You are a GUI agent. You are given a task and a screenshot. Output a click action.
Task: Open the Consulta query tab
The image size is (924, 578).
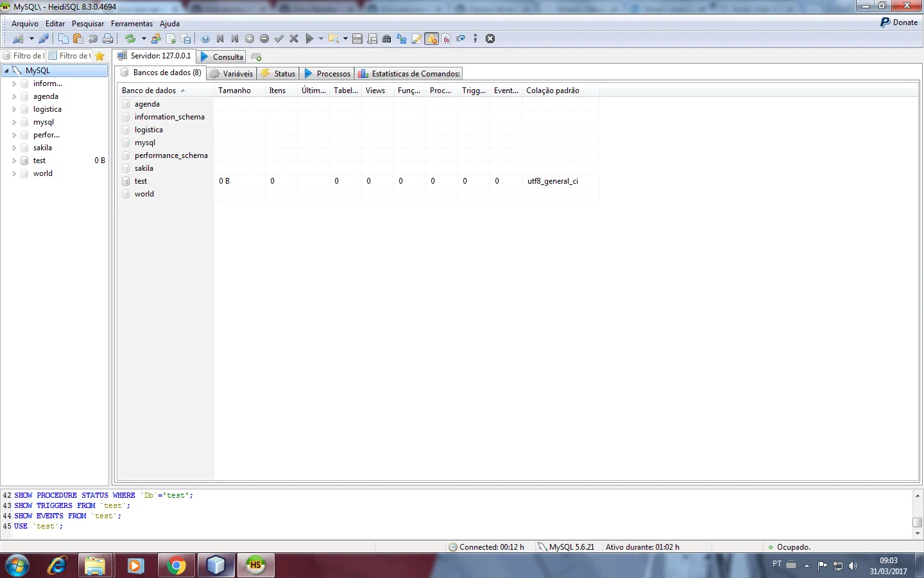pyautogui.click(x=222, y=57)
